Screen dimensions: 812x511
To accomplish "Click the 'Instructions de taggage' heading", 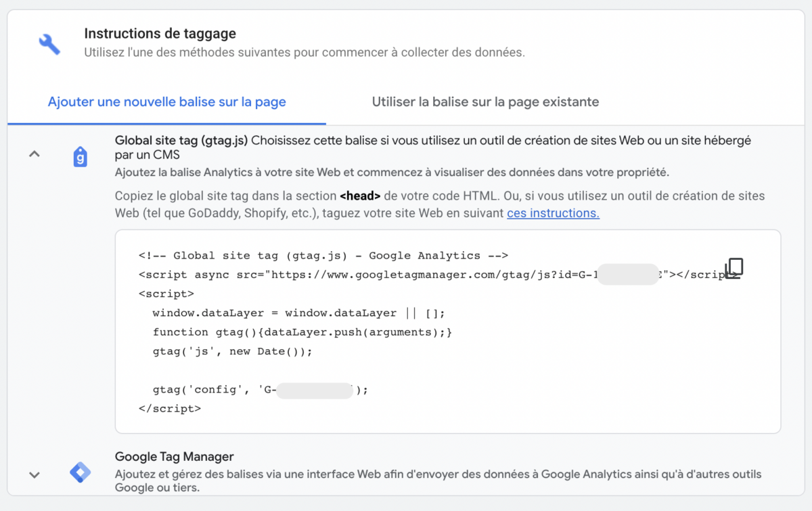I will coord(160,33).
